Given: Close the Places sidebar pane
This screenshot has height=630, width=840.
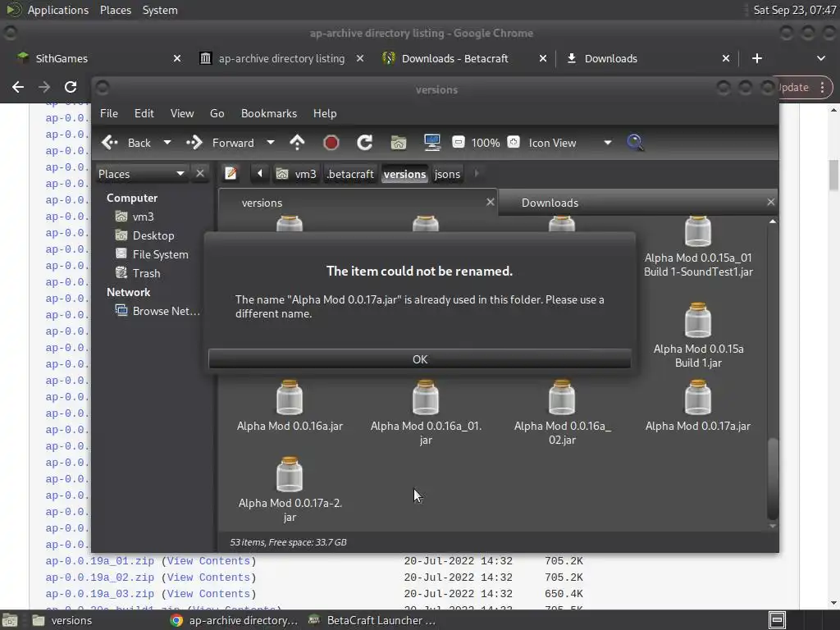Looking at the screenshot, I should [200, 174].
